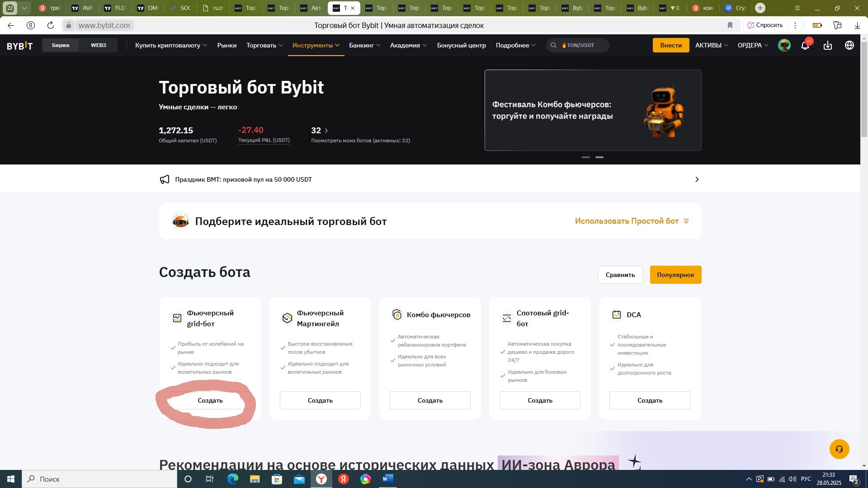
Task: Click the browser address bar www.bybit.com
Action: point(104,25)
